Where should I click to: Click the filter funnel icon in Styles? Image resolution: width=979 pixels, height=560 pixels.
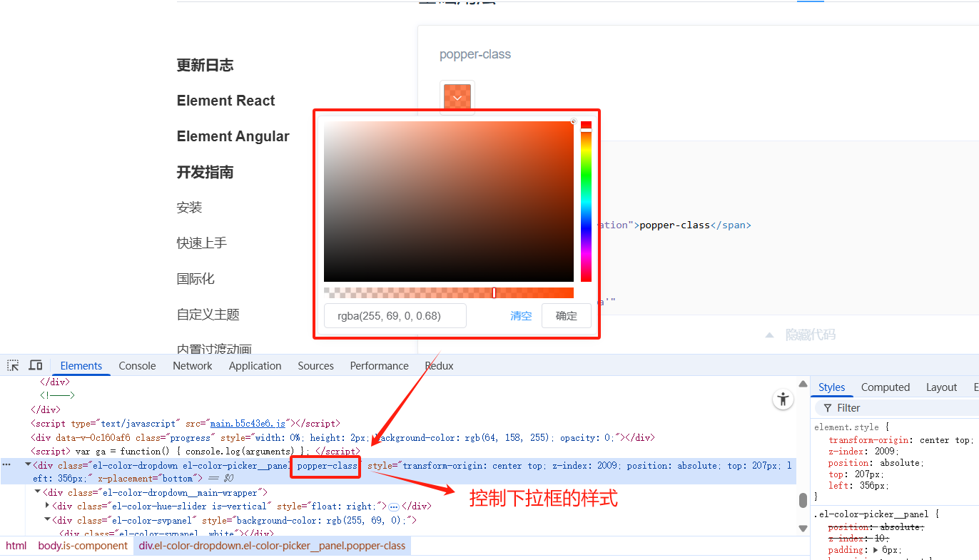pos(828,408)
